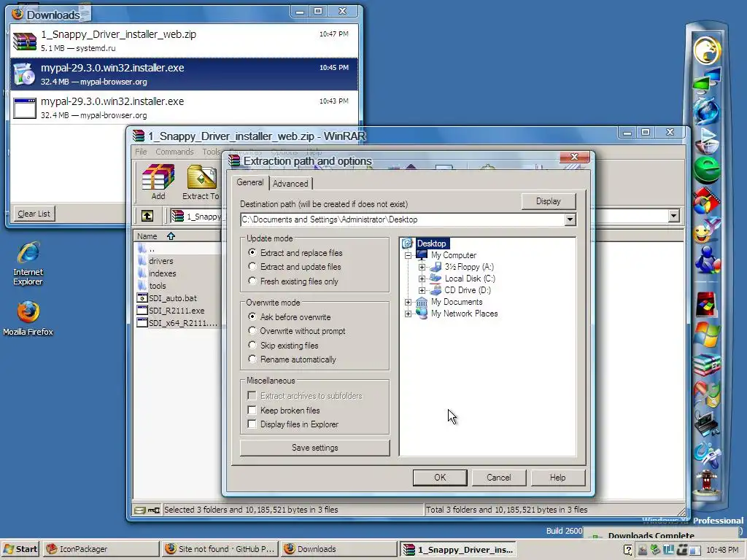The width and height of the screenshot is (747, 560).
Task: Click the sort arrow next to Name column
Action: (171, 236)
